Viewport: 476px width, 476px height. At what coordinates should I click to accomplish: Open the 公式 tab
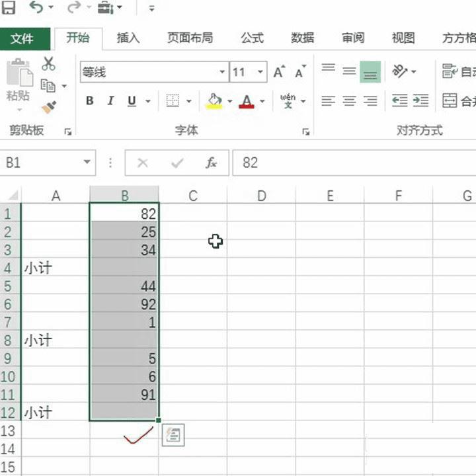[253, 38]
